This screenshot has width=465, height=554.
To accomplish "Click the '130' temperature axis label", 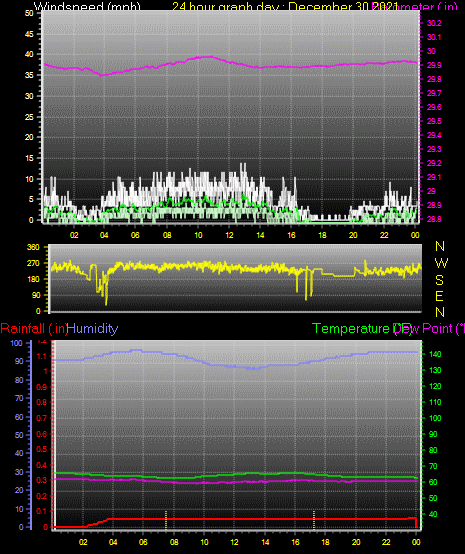I will point(435,370).
